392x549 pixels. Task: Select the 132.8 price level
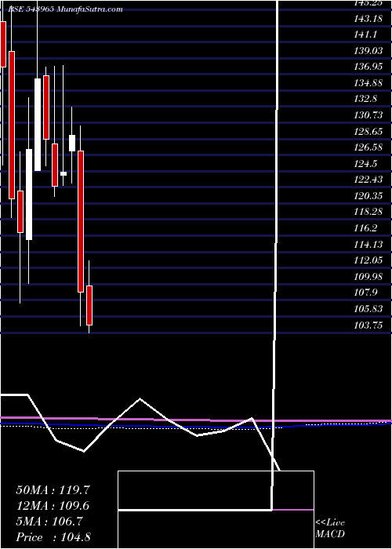click(x=366, y=99)
